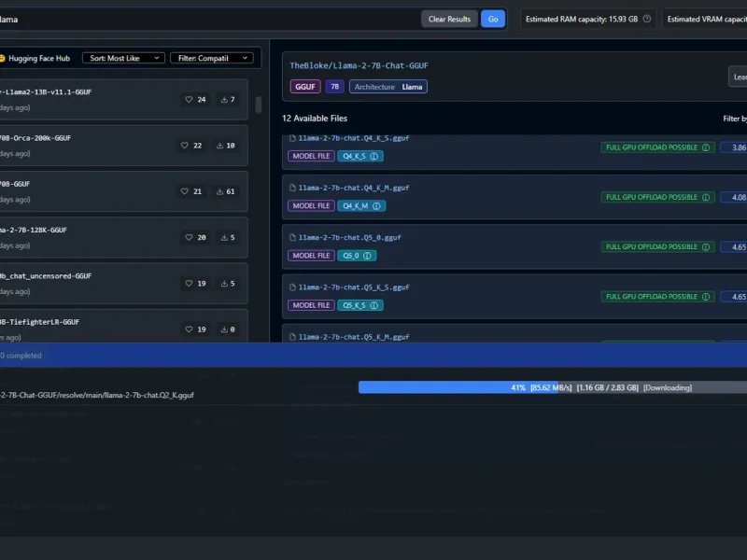The width and height of the screenshot is (747, 560).
Task: Click download icon on chat_uncensored-GGUF row
Action: [224, 284]
